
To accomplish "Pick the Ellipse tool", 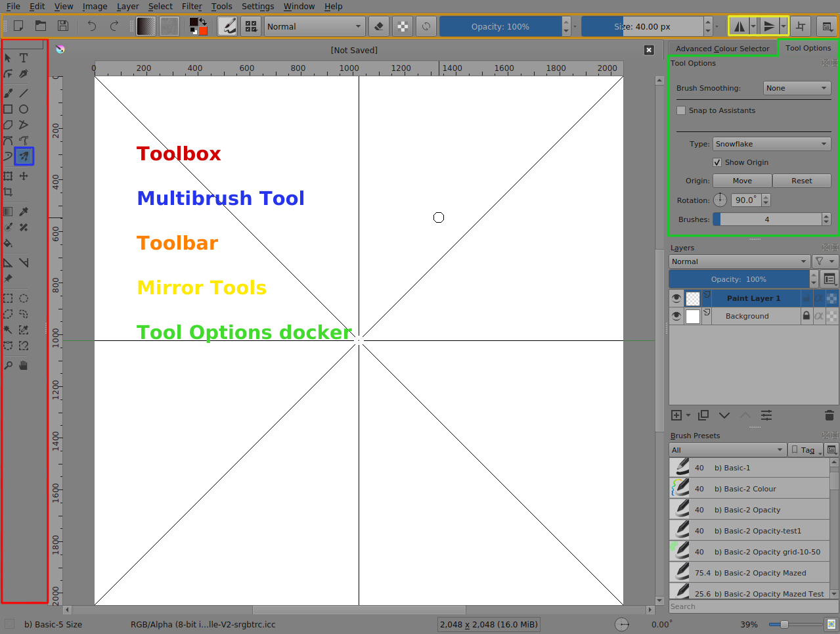I will (x=24, y=109).
